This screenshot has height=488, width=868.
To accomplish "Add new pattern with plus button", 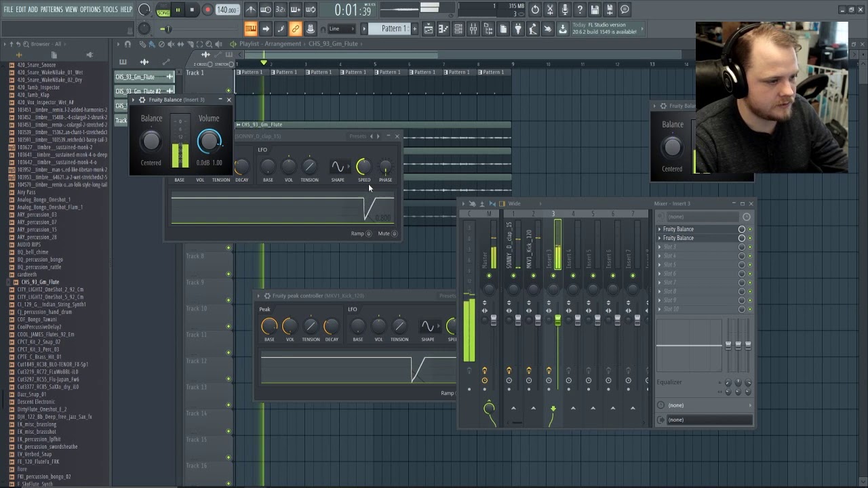I will 414,28.
